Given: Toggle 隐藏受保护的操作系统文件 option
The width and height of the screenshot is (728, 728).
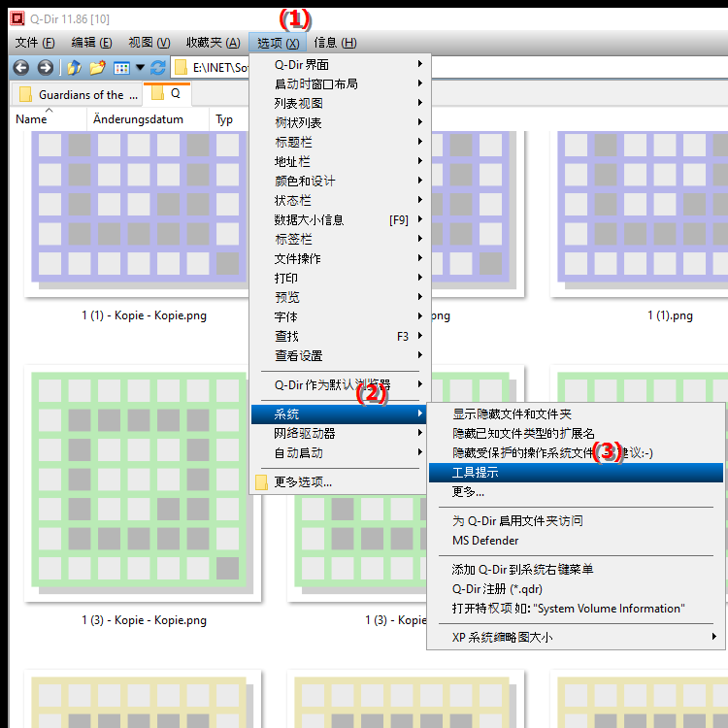Looking at the screenshot, I should point(576,452).
